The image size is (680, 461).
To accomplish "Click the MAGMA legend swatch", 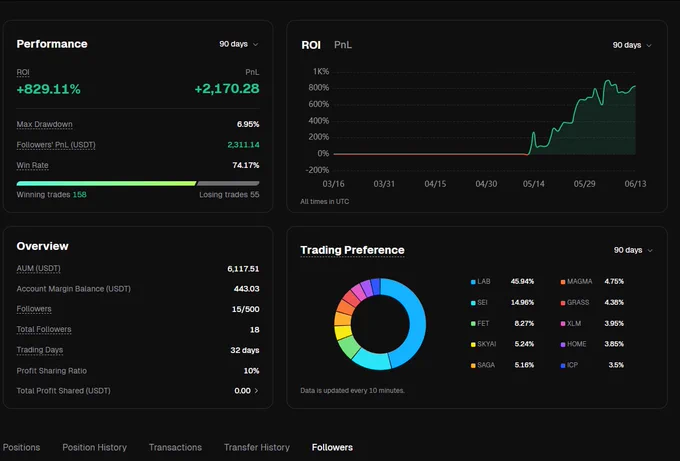I will [563, 282].
